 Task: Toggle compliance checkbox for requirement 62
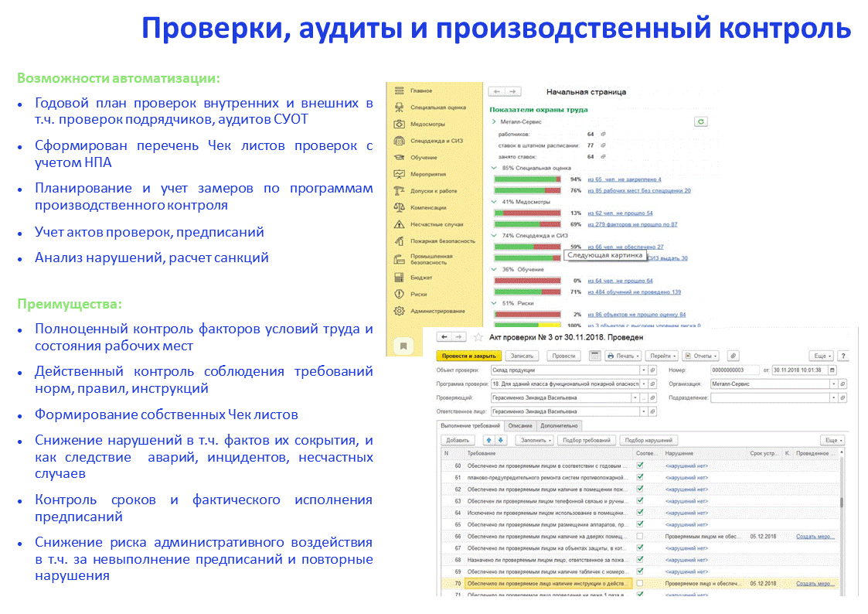pyautogui.click(x=640, y=489)
